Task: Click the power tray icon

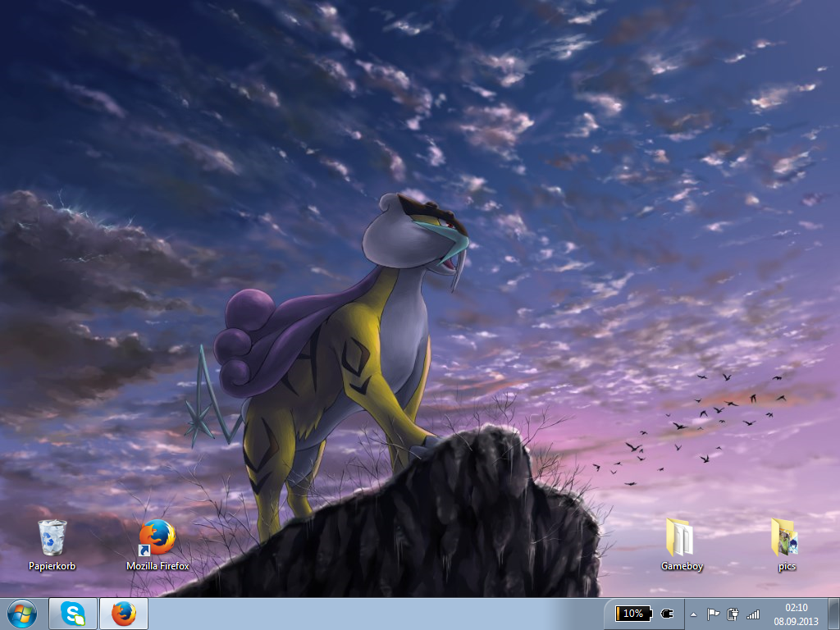Action: pyautogui.click(x=733, y=614)
